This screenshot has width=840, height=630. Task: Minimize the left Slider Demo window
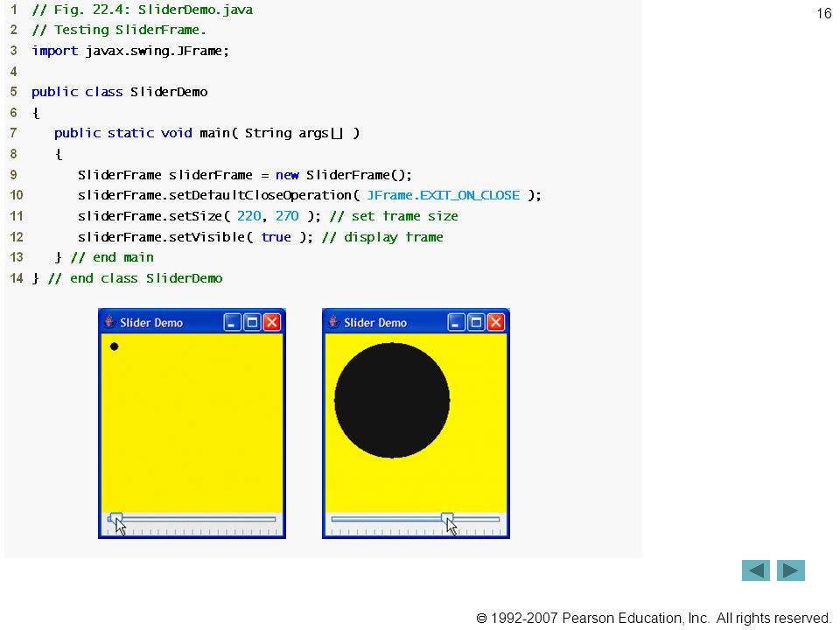coord(232,323)
